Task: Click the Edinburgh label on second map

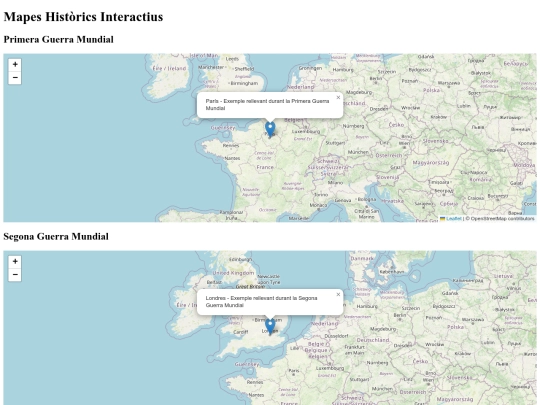Action: (241, 259)
